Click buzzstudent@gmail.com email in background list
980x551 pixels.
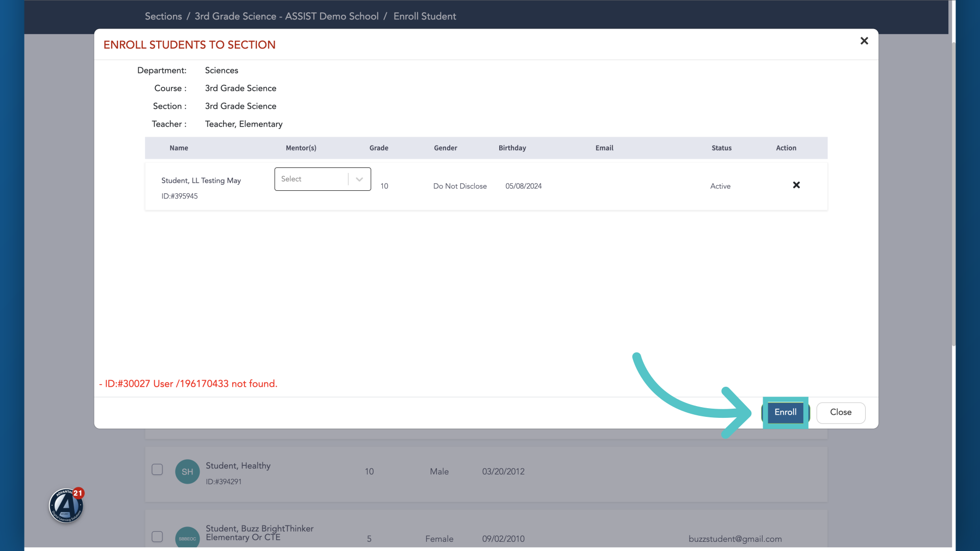pos(735,539)
